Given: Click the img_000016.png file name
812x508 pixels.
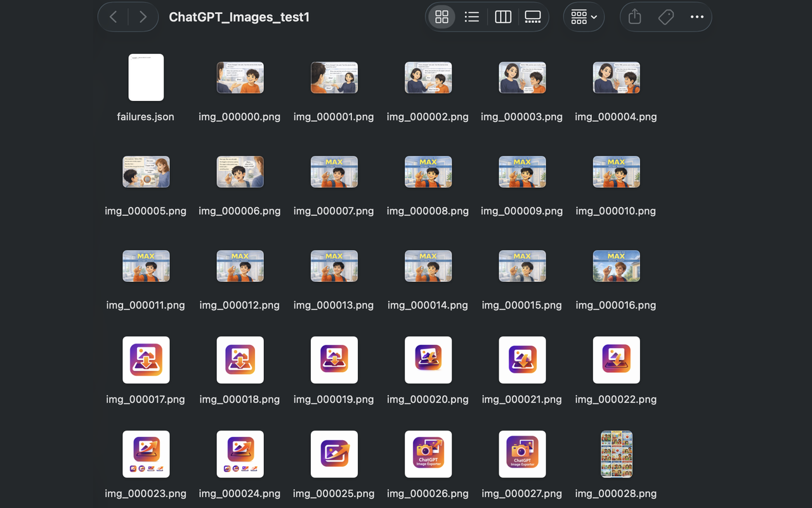Looking at the screenshot, I should pyautogui.click(x=617, y=305).
